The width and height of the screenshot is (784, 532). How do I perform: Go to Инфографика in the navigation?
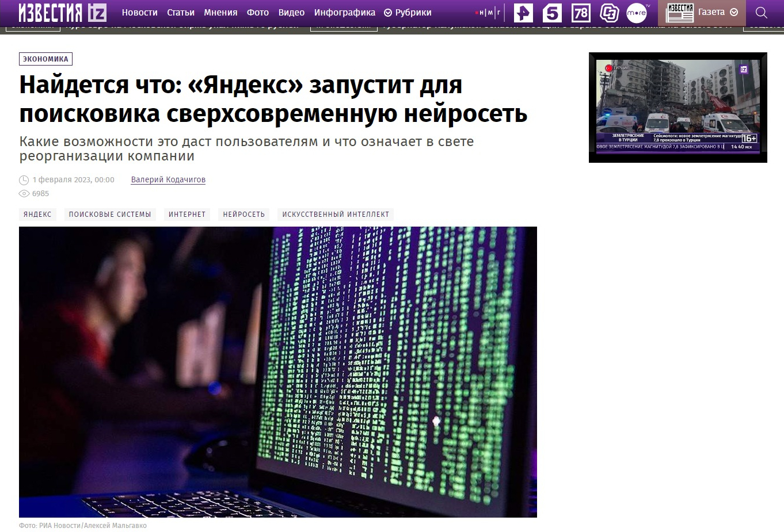pyautogui.click(x=345, y=13)
